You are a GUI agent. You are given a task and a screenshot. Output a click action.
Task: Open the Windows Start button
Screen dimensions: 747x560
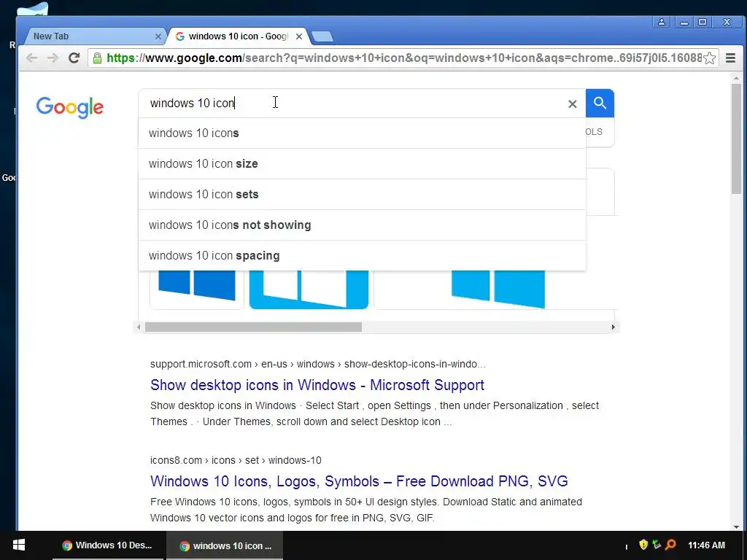tap(18, 545)
